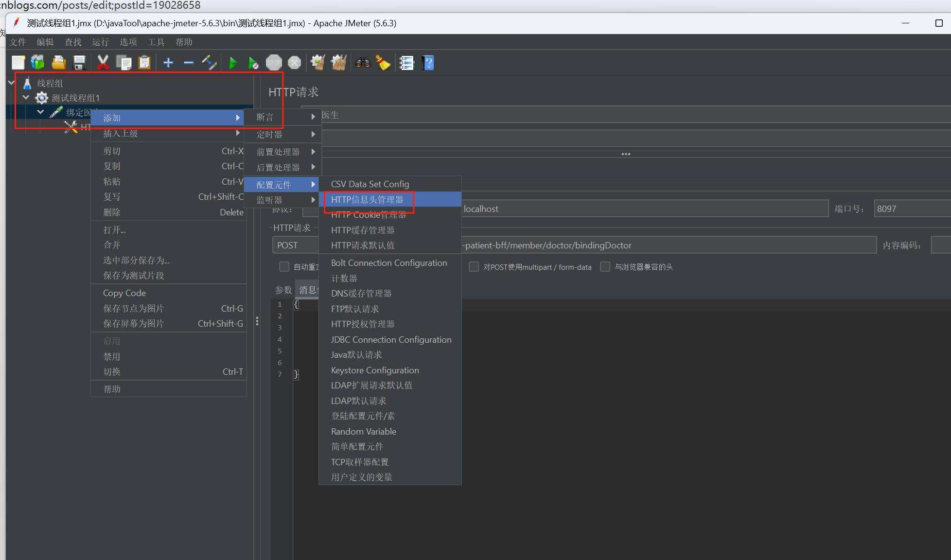951x560 pixels.
Task: Click Copy Code in context menu
Action: [x=124, y=293]
